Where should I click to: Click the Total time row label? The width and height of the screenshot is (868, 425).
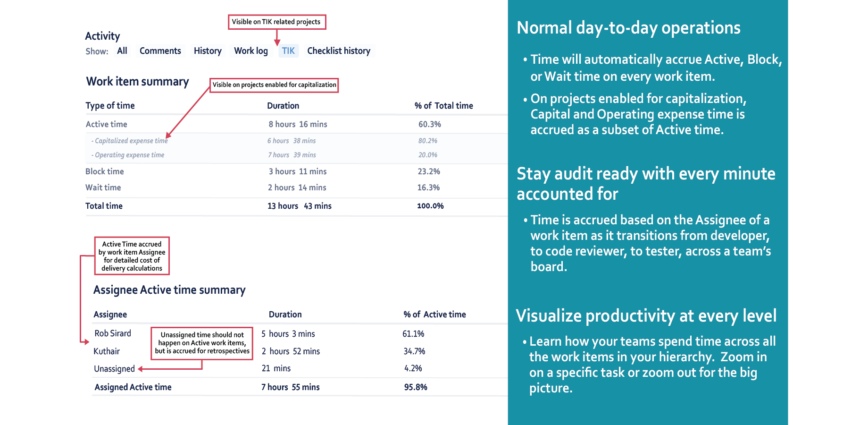[104, 206]
